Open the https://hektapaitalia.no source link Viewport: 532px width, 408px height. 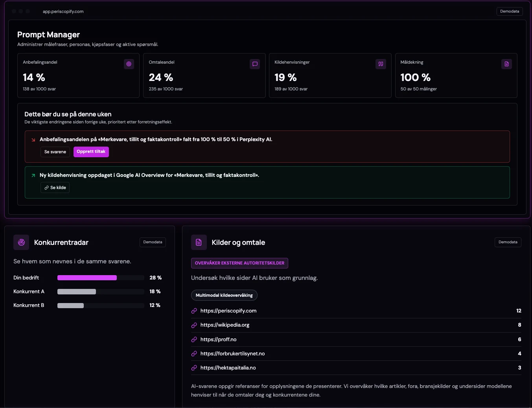coord(228,368)
